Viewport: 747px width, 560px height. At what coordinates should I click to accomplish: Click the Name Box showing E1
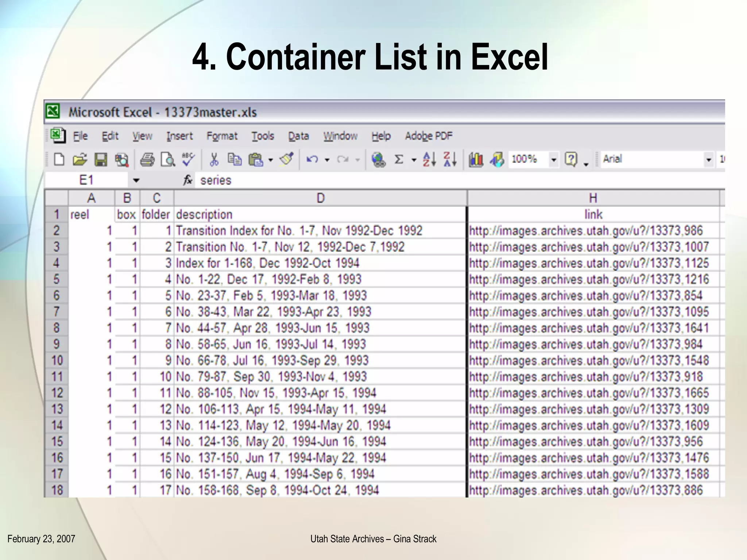tap(86, 180)
